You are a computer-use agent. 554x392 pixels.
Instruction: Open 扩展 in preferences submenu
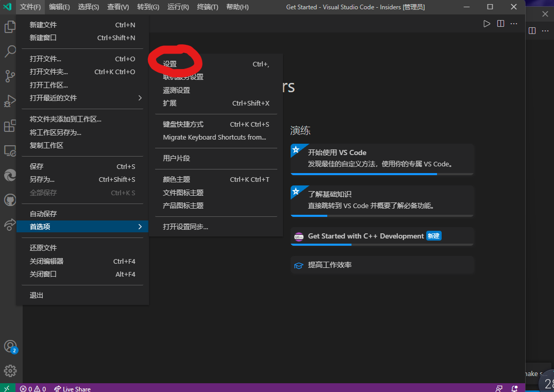coord(216,103)
